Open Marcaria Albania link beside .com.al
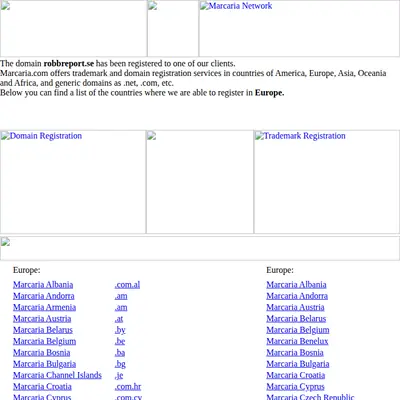Image resolution: width=400 pixels, height=400 pixels. [43, 285]
